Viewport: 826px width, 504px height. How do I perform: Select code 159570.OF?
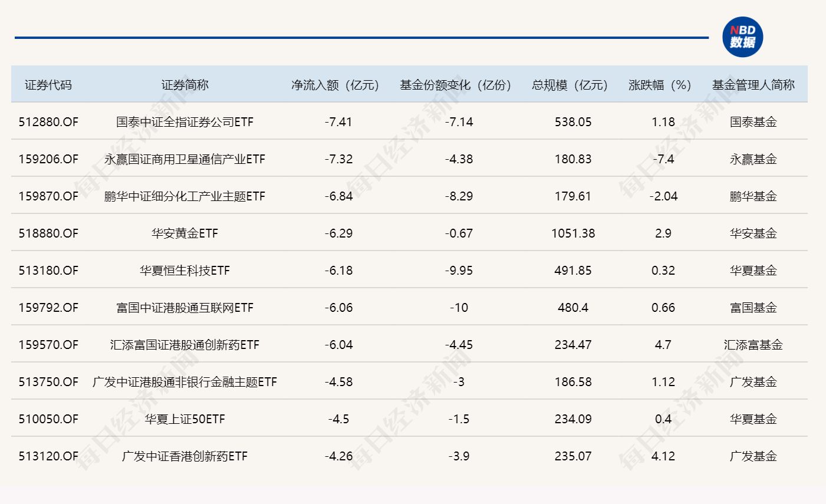click(x=48, y=345)
